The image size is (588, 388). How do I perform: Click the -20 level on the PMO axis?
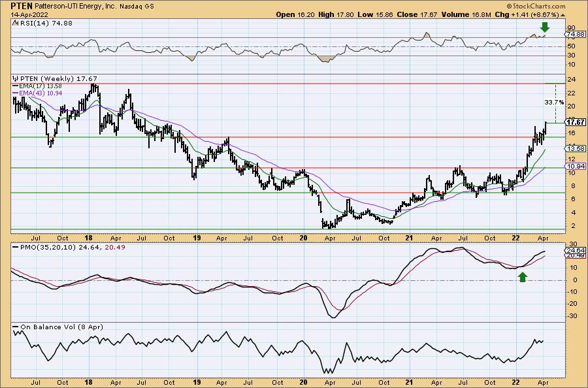(571, 304)
